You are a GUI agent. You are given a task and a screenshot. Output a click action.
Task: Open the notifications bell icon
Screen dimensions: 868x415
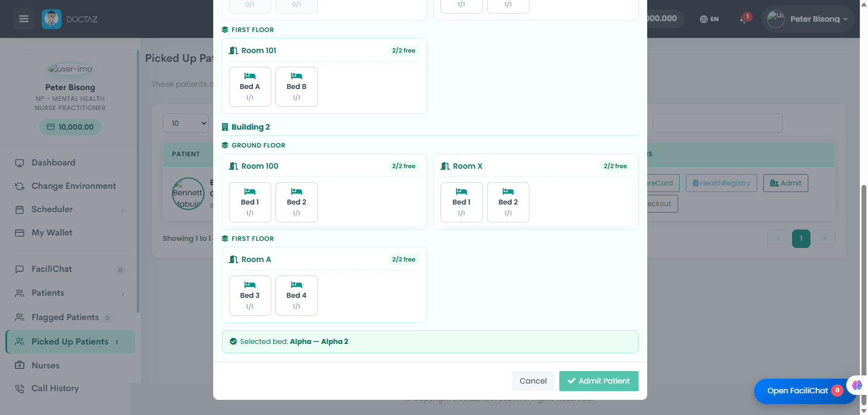tap(744, 19)
